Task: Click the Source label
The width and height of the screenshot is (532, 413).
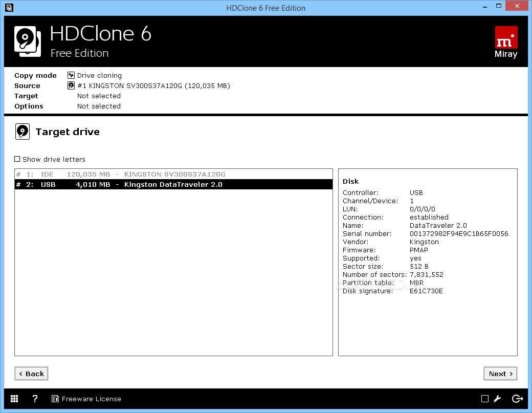Action: click(x=27, y=85)
